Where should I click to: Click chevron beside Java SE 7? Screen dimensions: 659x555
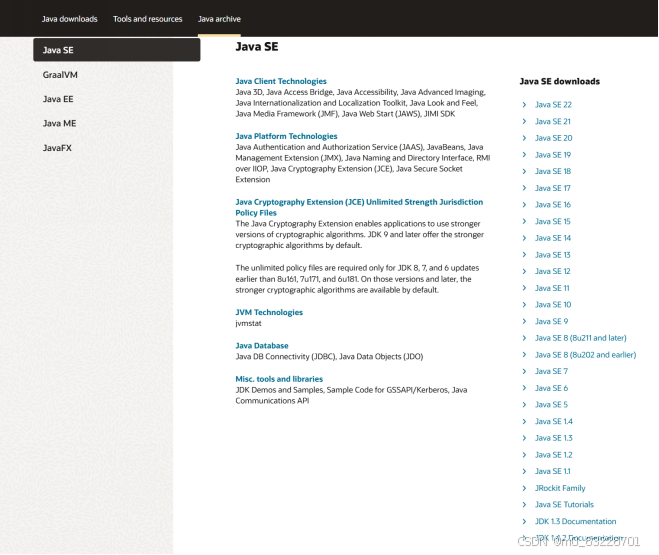pos(524,371)
